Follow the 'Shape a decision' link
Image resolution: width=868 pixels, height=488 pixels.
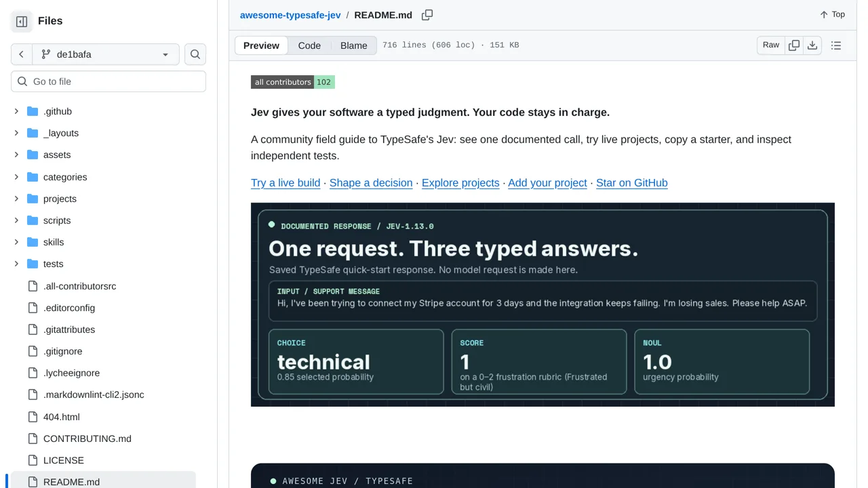click(371, 183)
